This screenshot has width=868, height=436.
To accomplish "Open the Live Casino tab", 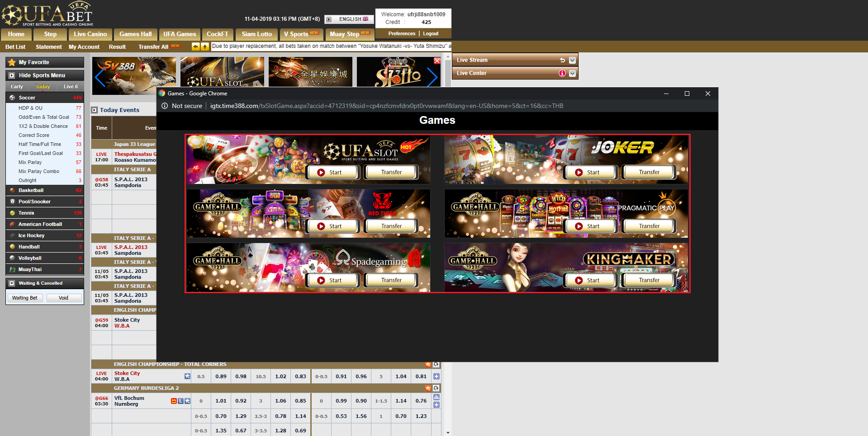I will point(90,34).
